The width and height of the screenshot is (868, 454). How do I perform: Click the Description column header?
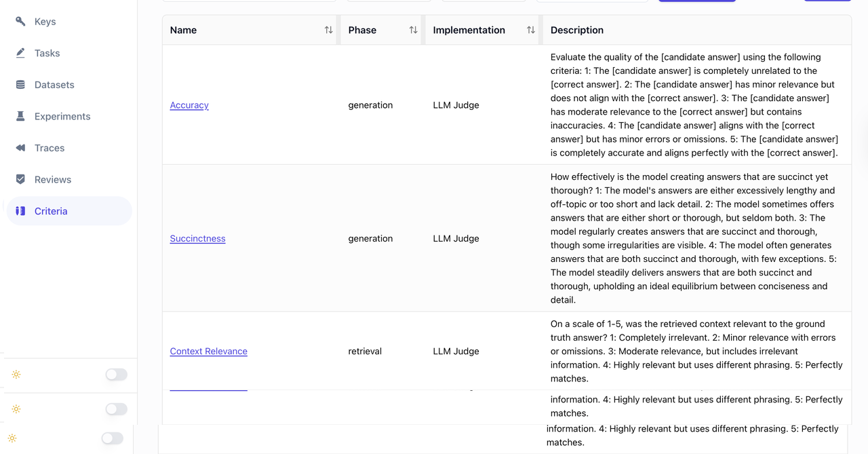577,30
